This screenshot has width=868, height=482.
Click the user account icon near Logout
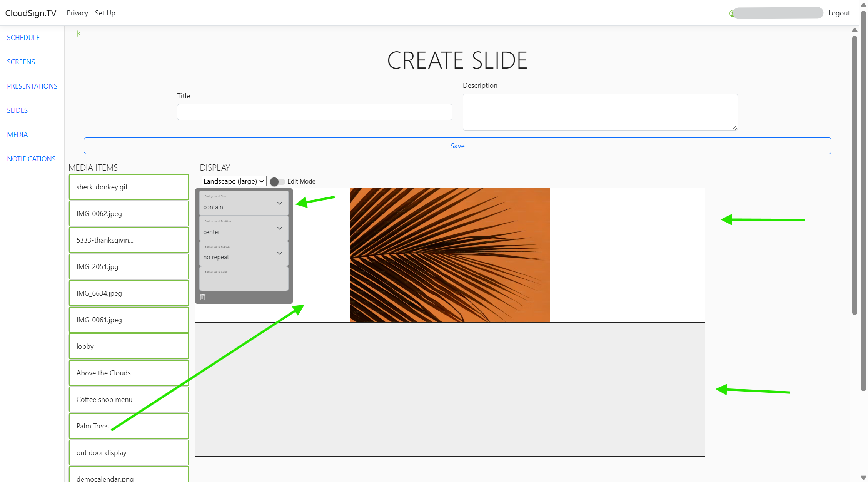(731, 13)
